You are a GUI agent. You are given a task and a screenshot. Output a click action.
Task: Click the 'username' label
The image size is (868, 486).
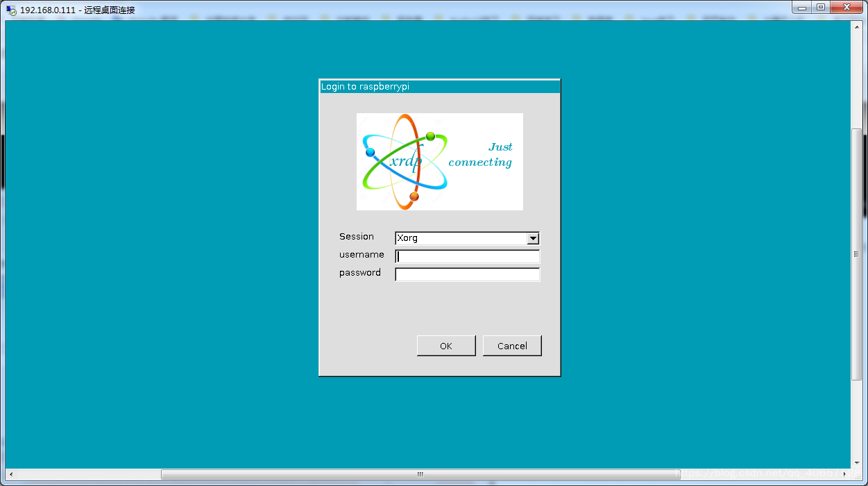point(361,255)
